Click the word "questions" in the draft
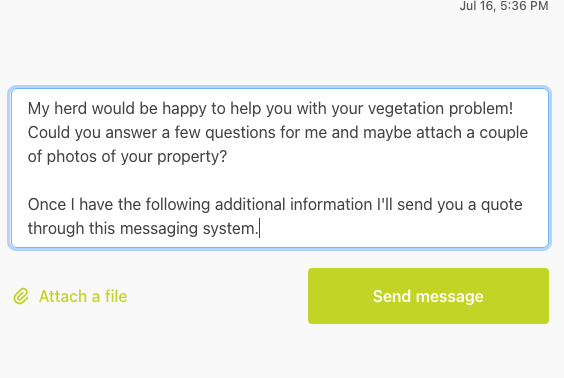The image size is (564, 378). tap(240, 133)
